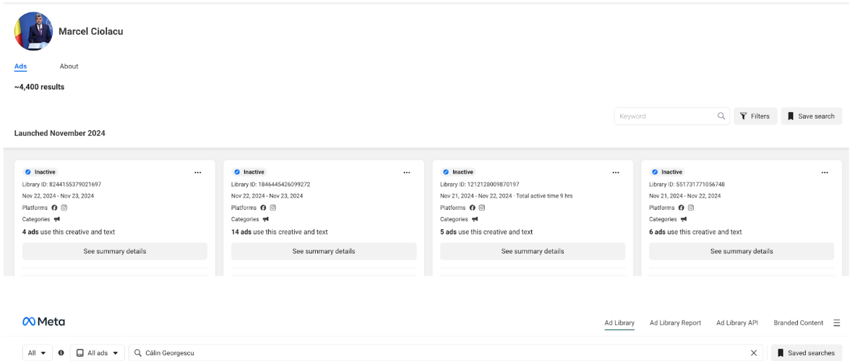Click the magnifier icon in Keyword field
The height and width of the screenshot is (361, 868).
click(721, 116)
